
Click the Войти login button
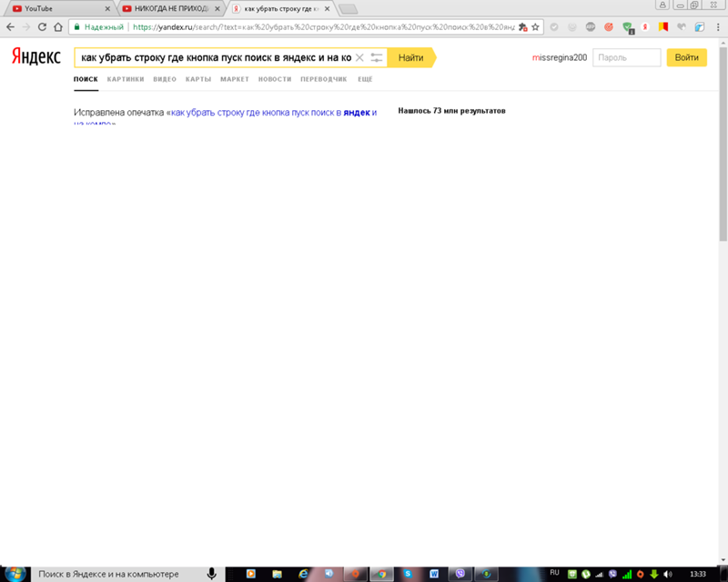[x=687, y=57]
